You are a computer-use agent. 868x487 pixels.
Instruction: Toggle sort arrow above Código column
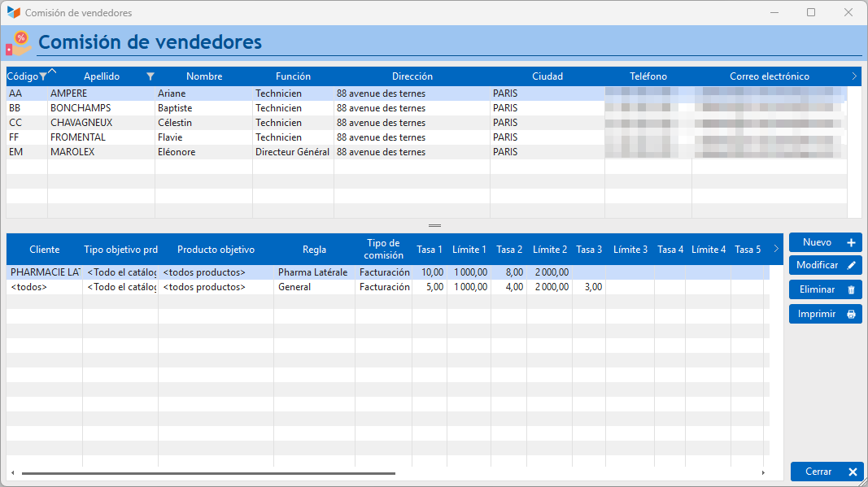tap(53, 71)
